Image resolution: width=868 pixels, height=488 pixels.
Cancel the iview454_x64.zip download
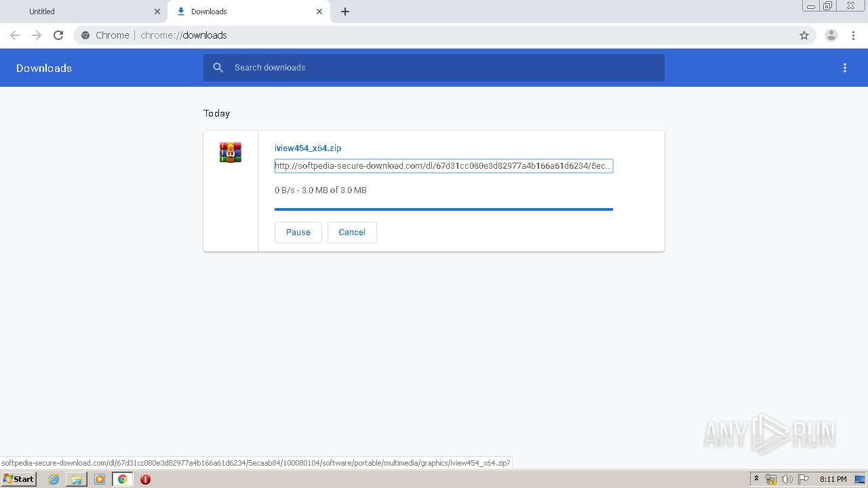tap(352, 232)
